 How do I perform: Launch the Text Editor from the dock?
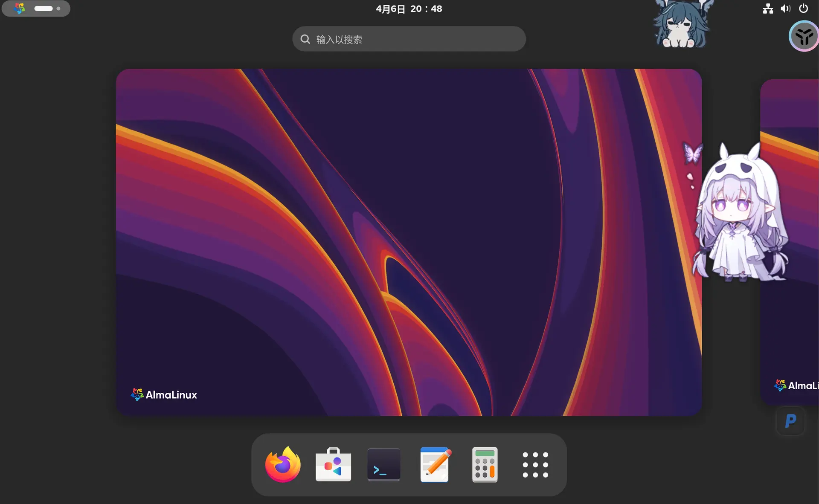(435, 464)
